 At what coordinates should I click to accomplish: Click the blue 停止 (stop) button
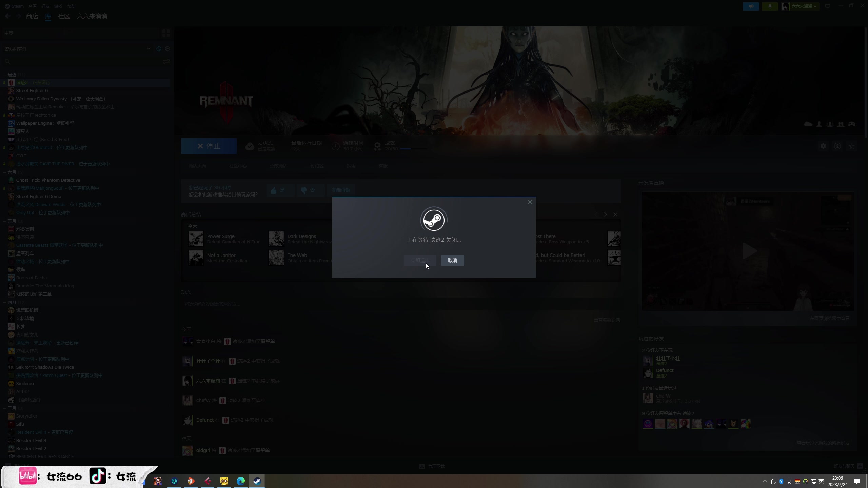click(209, 146)
